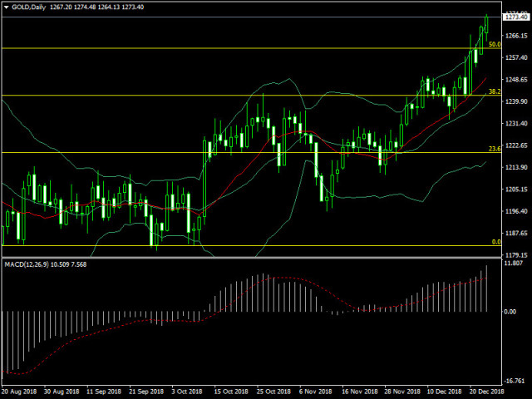Click price scale value 1266.15
This screenshot has height=399, width=532.
click(x=516, y=36)
